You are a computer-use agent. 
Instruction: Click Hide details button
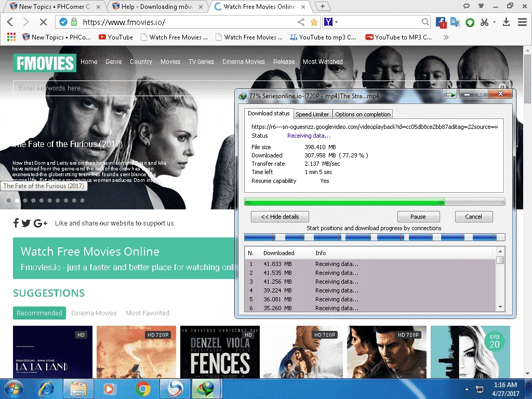pos(280,217)
